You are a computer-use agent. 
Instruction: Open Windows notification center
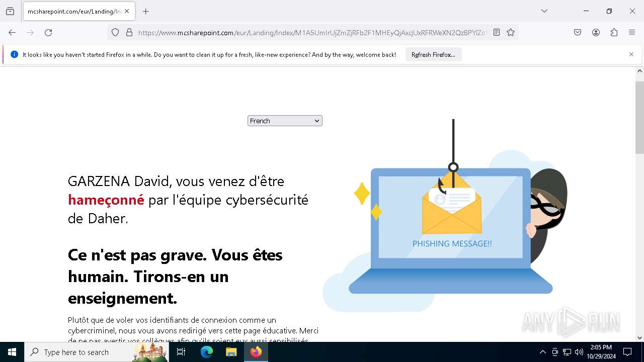[627, 352]
